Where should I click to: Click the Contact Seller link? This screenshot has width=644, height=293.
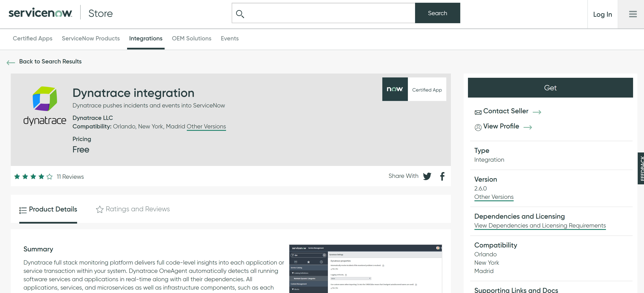point(506,111)
